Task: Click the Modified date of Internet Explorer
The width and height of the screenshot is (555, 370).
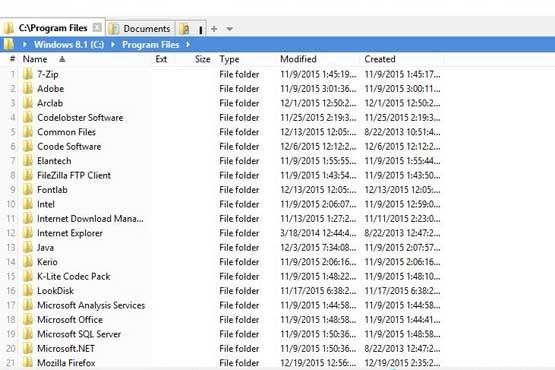Action: [x=318, y=233]
